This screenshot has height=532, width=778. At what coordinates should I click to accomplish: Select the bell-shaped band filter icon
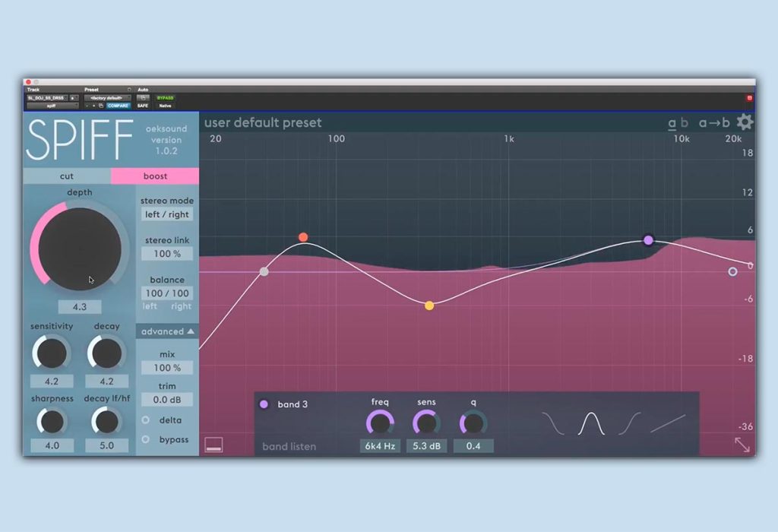coord(591,424)
